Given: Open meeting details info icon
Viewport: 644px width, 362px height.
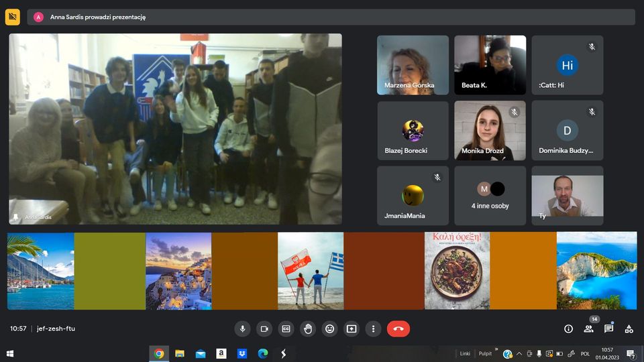Looking at the screenshot, I should 568,328.
